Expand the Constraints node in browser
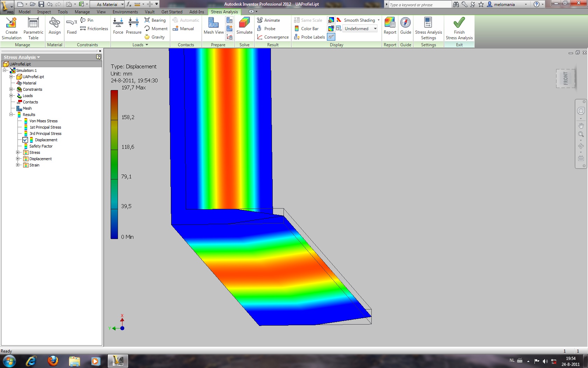Image resolution: width=588 pixels, height=368 pixels. (x=11, y=89)
